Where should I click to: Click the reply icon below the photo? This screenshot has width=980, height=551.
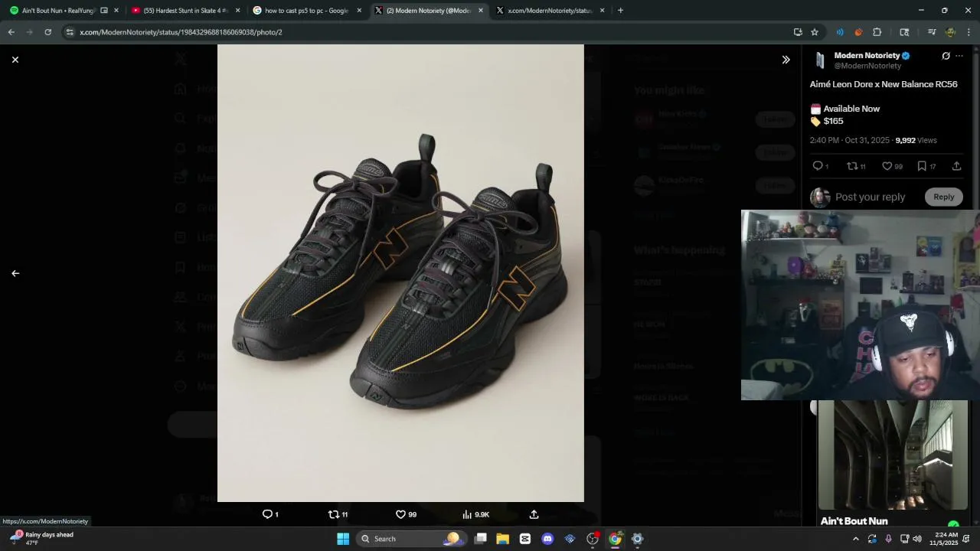click(x=268, y=514)
